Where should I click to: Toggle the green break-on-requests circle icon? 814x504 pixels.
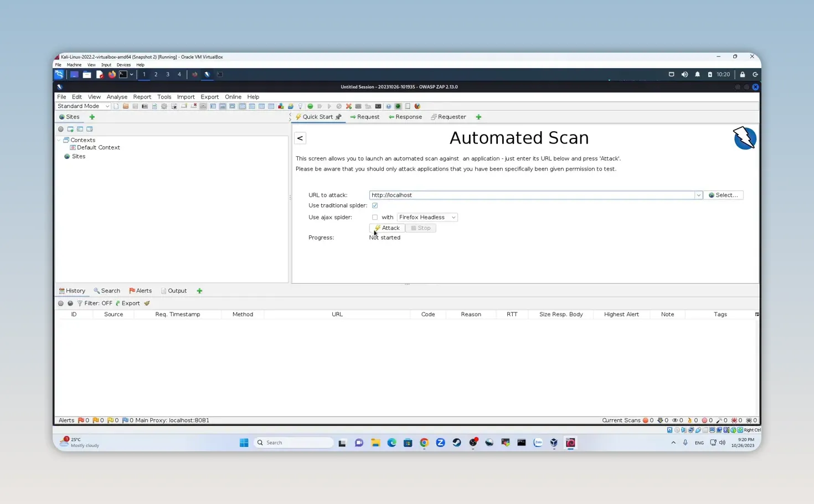pyautogui.click(x=310, y=106)
